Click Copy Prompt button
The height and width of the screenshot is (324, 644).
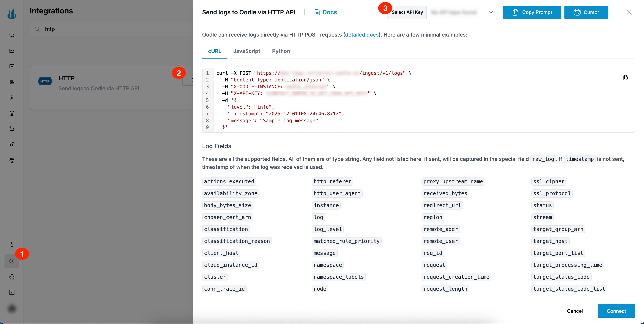coord(532,12)
